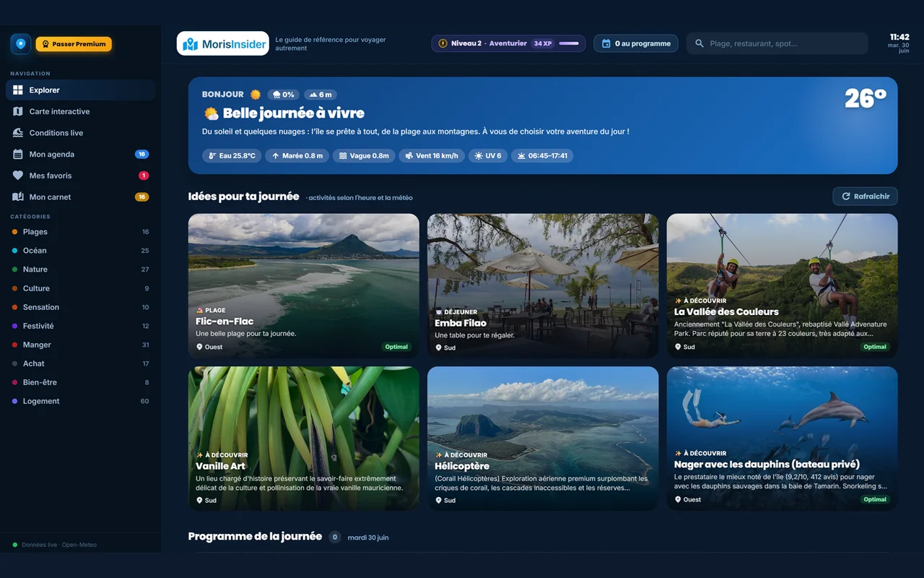Click the Mes favoris heart icon
924x578 pixels.
[x=18, y=176]
